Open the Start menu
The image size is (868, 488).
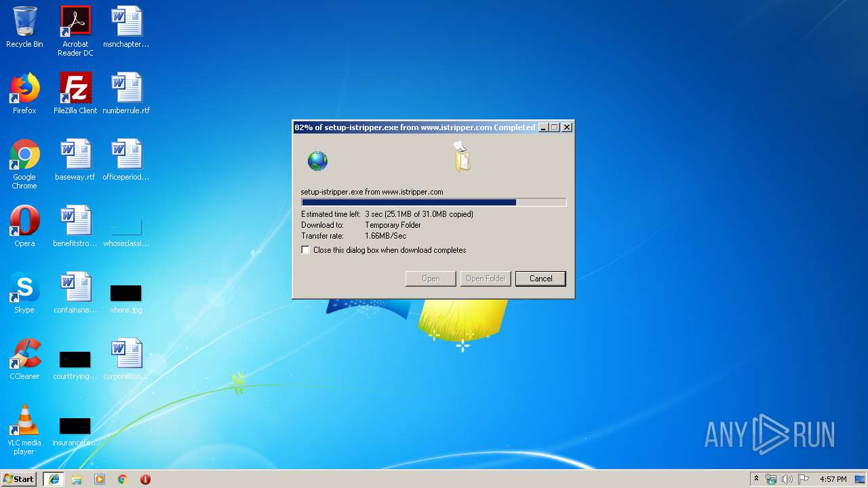click(x=18, y=479)
